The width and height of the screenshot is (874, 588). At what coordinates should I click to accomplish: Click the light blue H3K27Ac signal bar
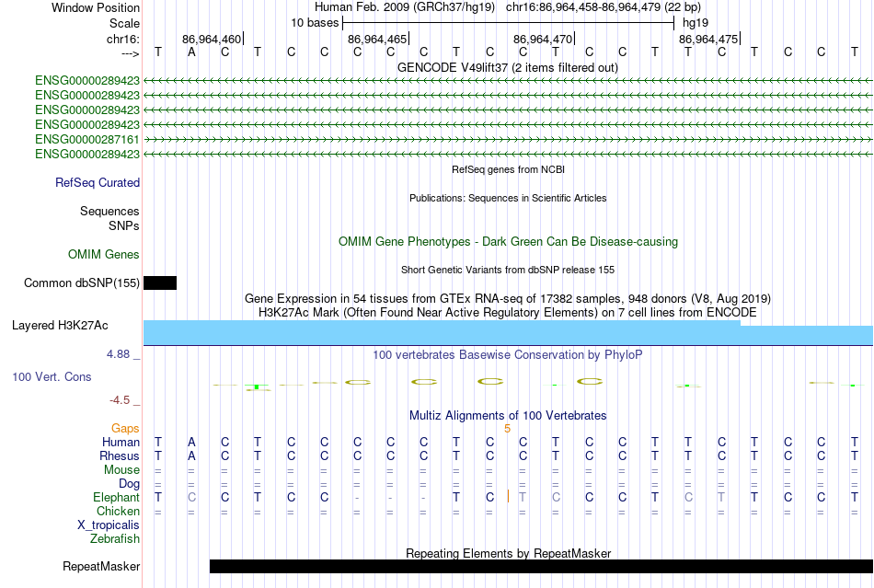[x=508, y=333]
